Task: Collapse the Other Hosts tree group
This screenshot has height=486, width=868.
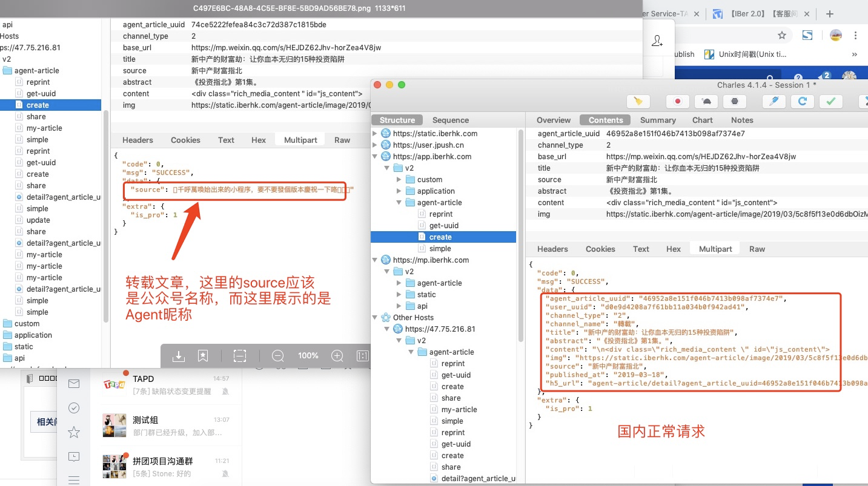Action: (376, 318)
